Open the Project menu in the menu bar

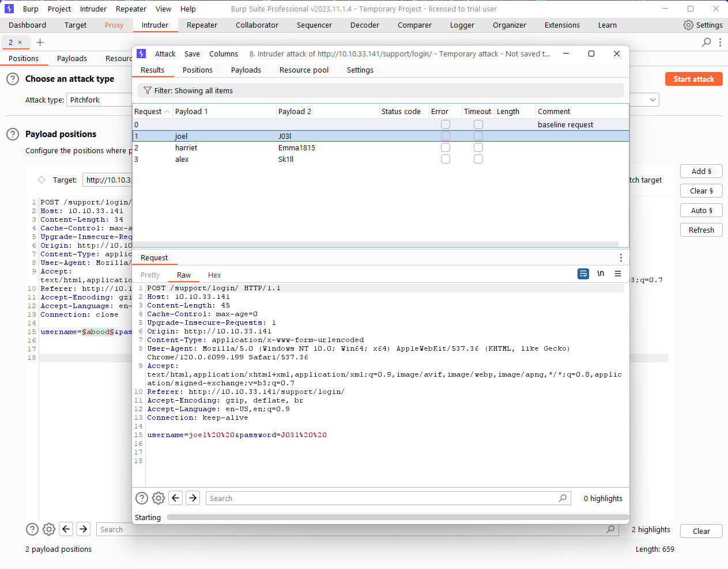point(59,9)
